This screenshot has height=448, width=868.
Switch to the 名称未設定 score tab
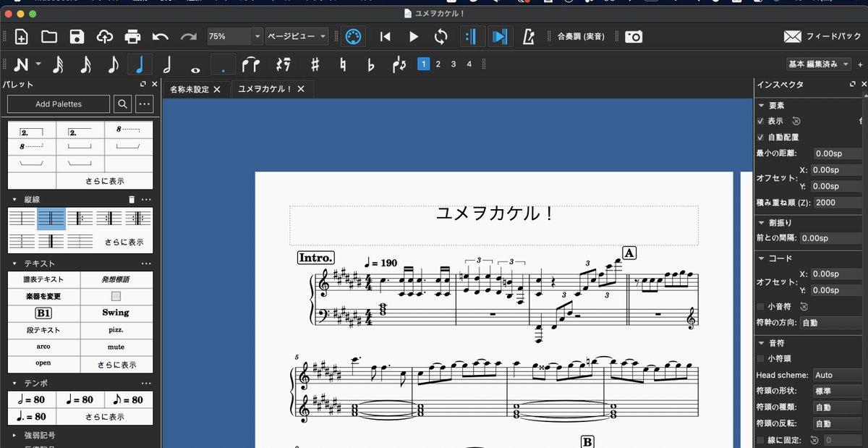(189, 90)
